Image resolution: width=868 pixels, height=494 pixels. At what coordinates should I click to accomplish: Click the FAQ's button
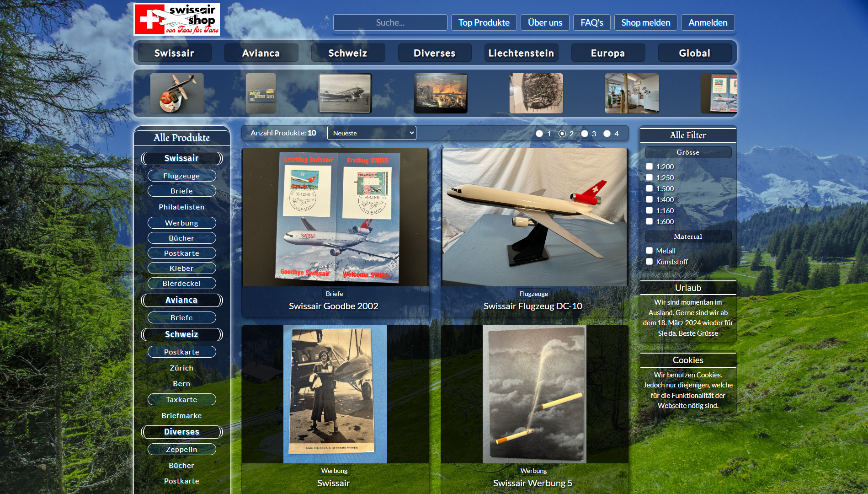[x=592, y=22]
